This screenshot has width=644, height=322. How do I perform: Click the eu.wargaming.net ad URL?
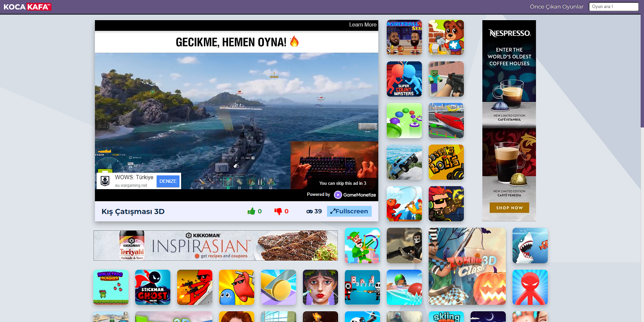pos(131,185)
